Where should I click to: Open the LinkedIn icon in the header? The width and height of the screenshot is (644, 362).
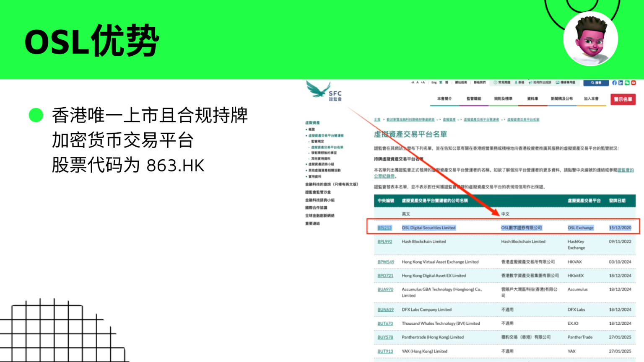[621, 83]
